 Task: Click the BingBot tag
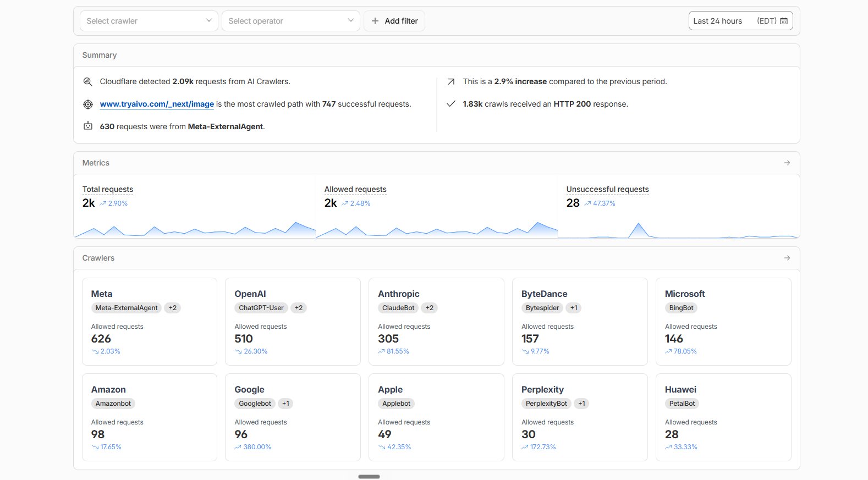coord(681,308)
